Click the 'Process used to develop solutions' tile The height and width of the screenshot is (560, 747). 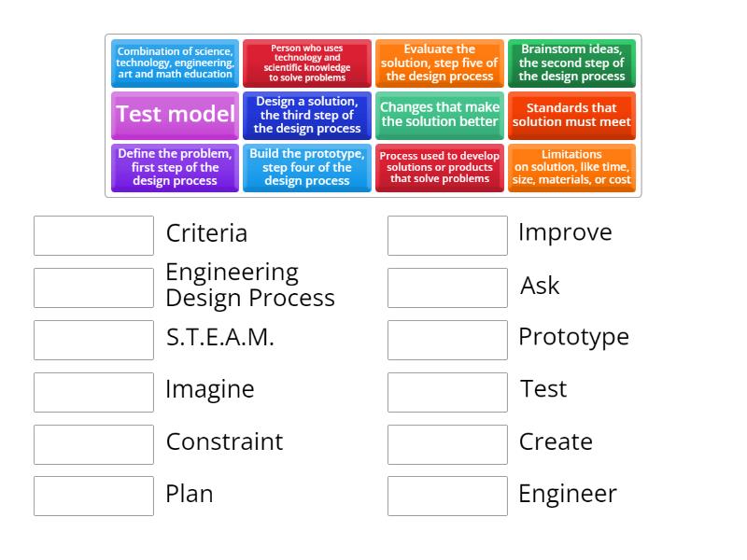pos(440,167)
